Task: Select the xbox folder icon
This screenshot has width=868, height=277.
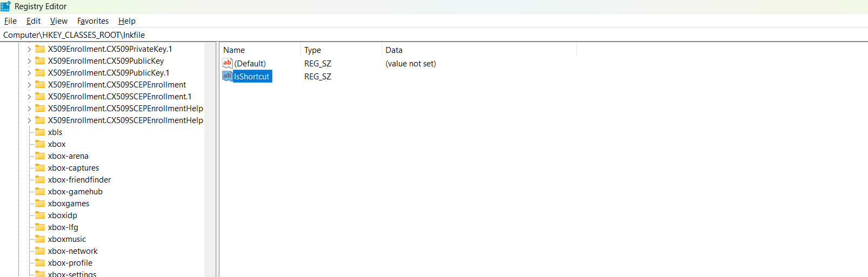Action: coord(40,144)
